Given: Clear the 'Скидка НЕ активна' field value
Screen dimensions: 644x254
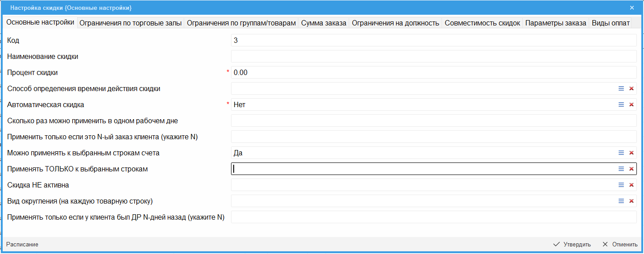Looking at the screenshot, I should 631,185.
